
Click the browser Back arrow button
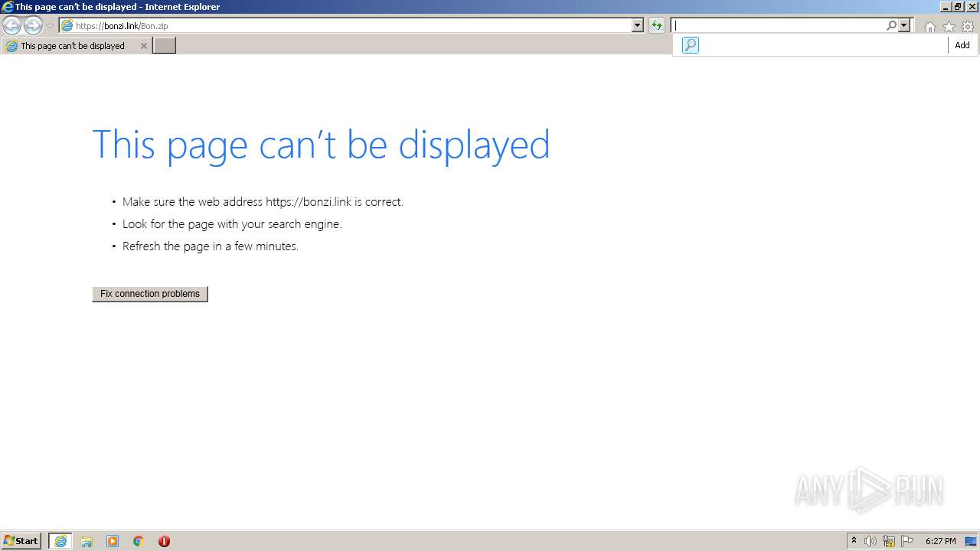pos(11,25)
